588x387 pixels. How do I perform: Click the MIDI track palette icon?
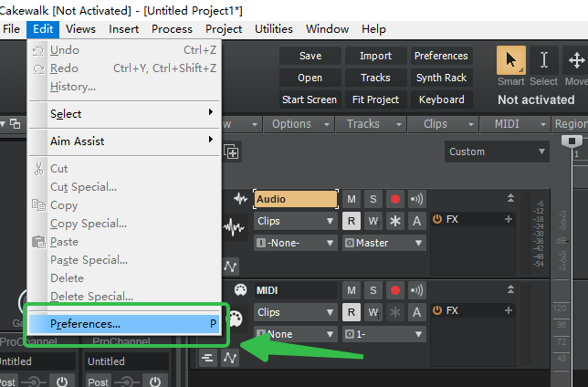[x=240, y=290]
